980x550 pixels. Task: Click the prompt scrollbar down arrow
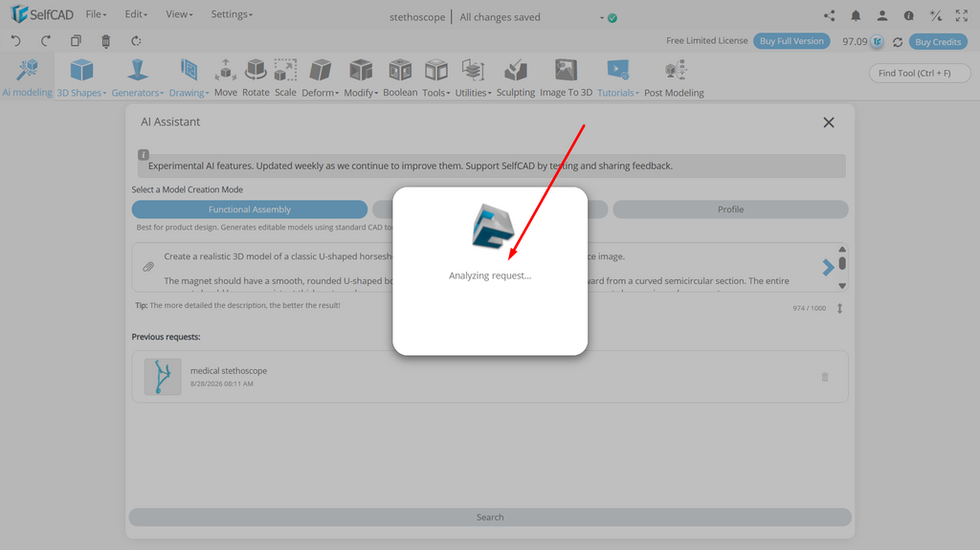coord(842,286)
